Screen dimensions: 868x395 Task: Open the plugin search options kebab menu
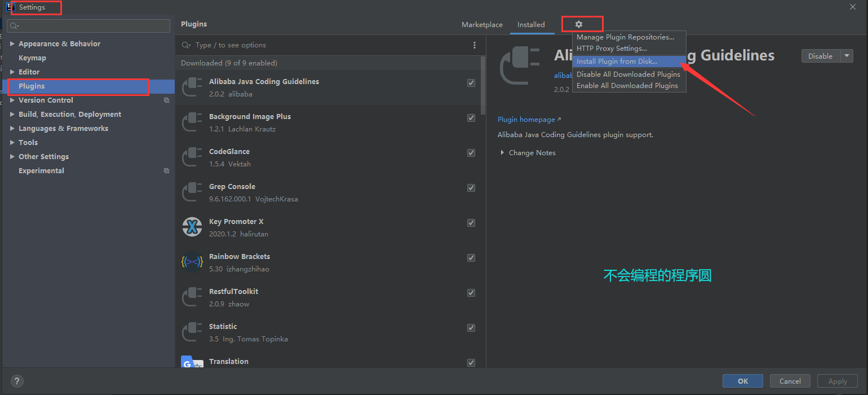pyautogui.click(x=475, y=45)
